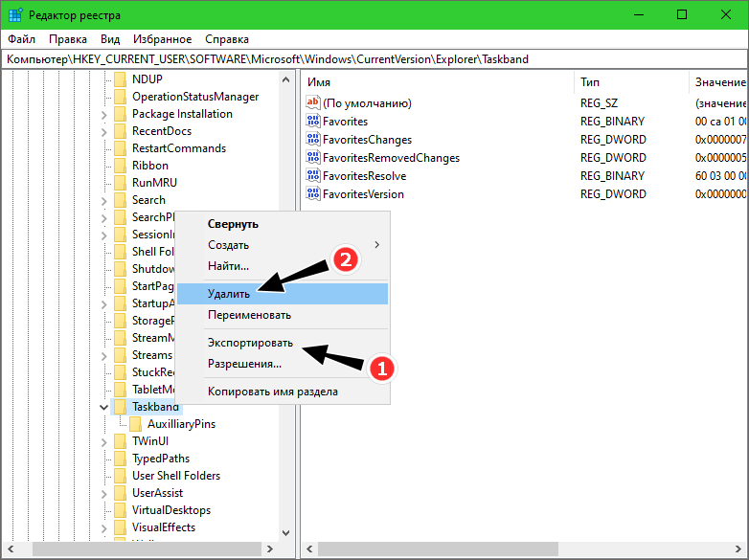This screenshot has height=560, width=749.
Task: Select Копировать имя раздела menu entry
Action: point(272,391)
